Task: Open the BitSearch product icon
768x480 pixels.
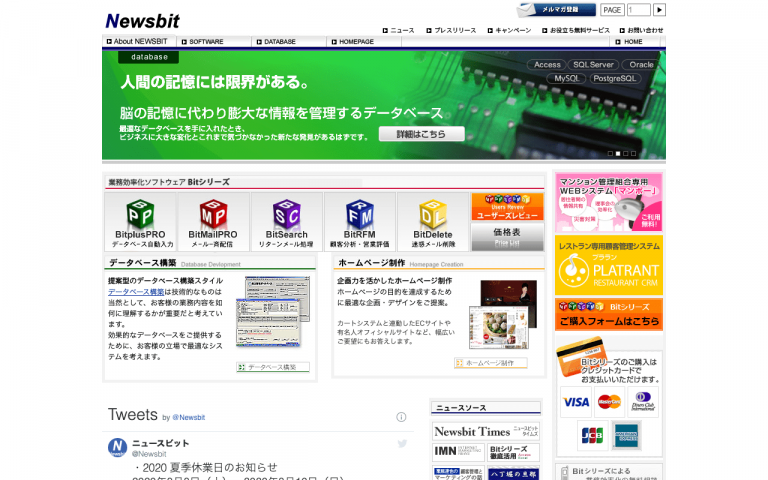Action: tap(287, 222)
